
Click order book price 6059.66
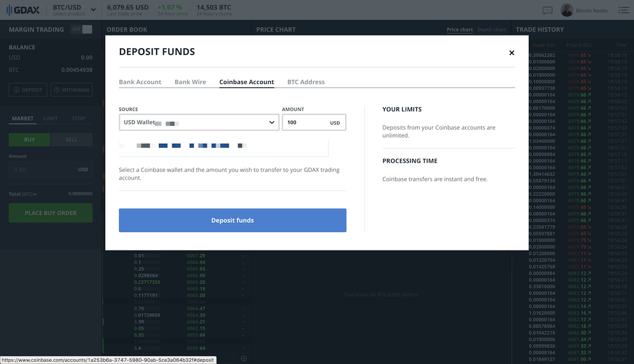[x=196, y=335]
